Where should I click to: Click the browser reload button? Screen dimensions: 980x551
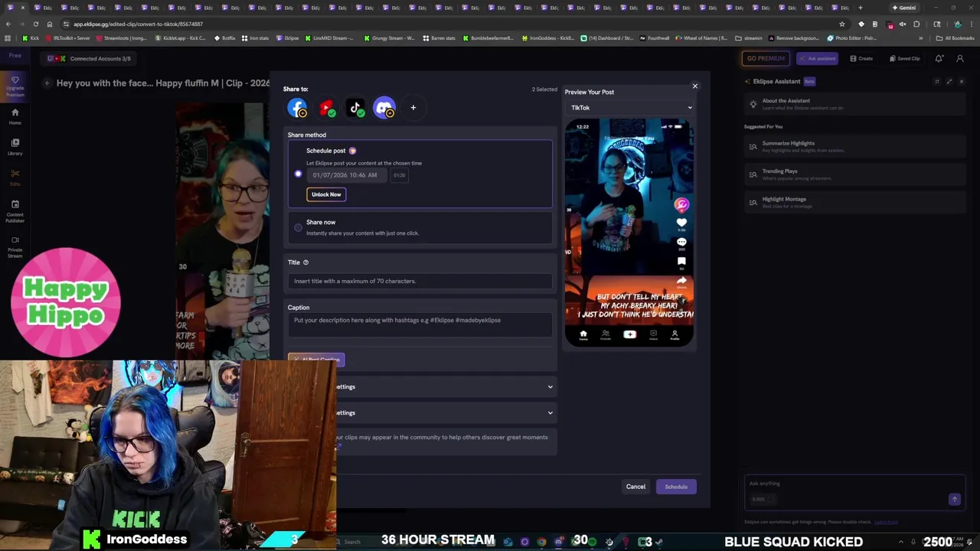(36, 24)
